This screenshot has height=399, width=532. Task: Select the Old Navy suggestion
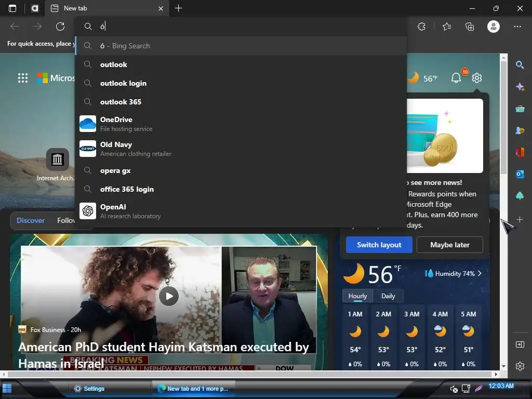[x=241, y=149]
